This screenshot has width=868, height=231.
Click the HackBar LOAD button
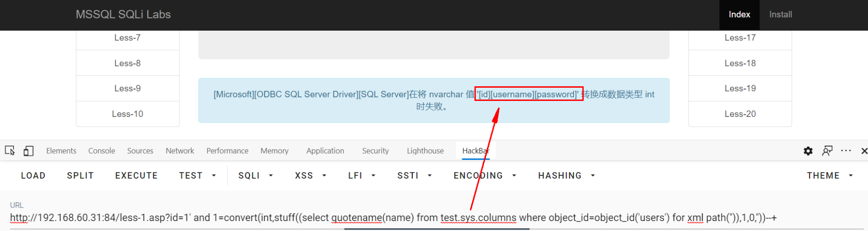[x=33, y=175]
